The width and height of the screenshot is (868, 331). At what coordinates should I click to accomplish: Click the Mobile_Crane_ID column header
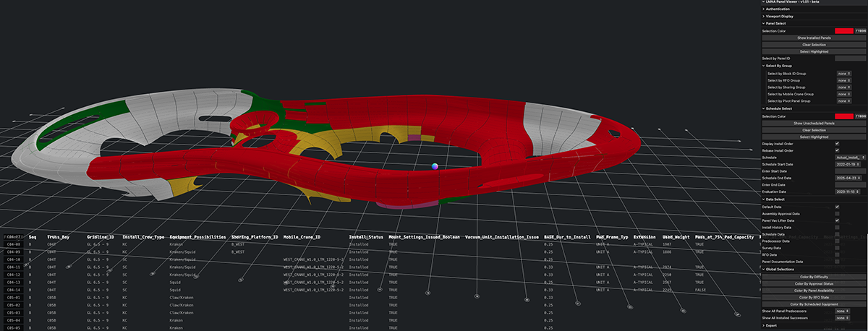(301, 236)
